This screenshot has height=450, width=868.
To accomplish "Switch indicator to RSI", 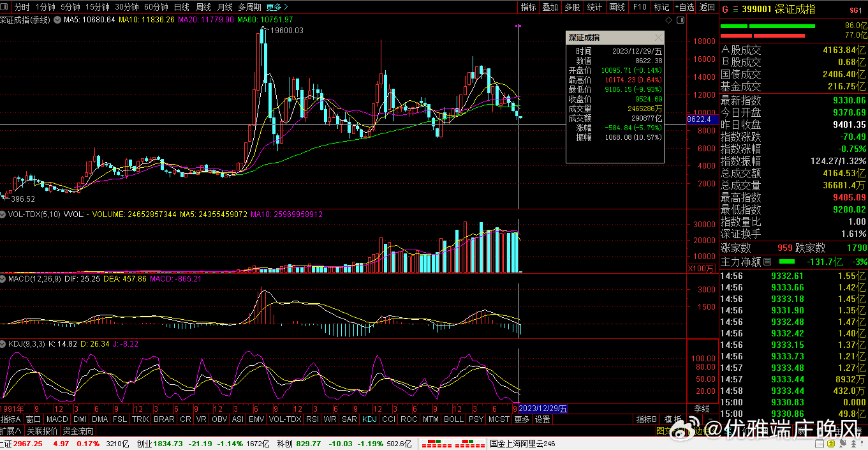I will pos(313,419).
